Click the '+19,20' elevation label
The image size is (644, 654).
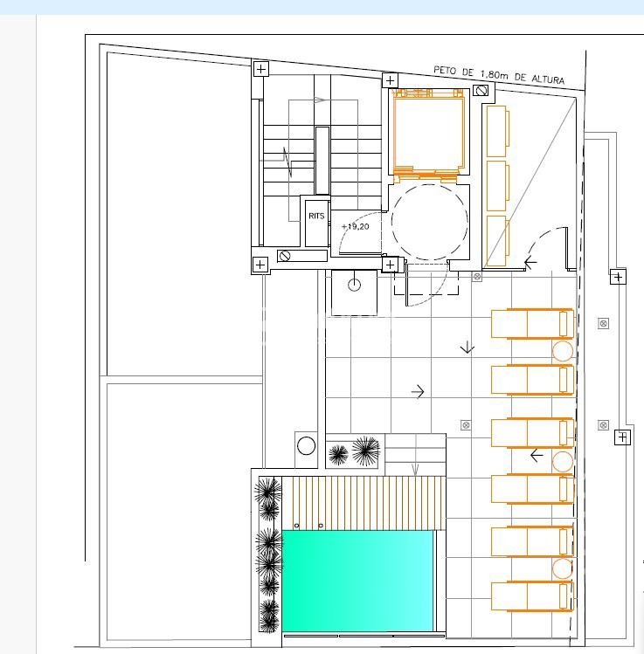[x=355, y=226]
